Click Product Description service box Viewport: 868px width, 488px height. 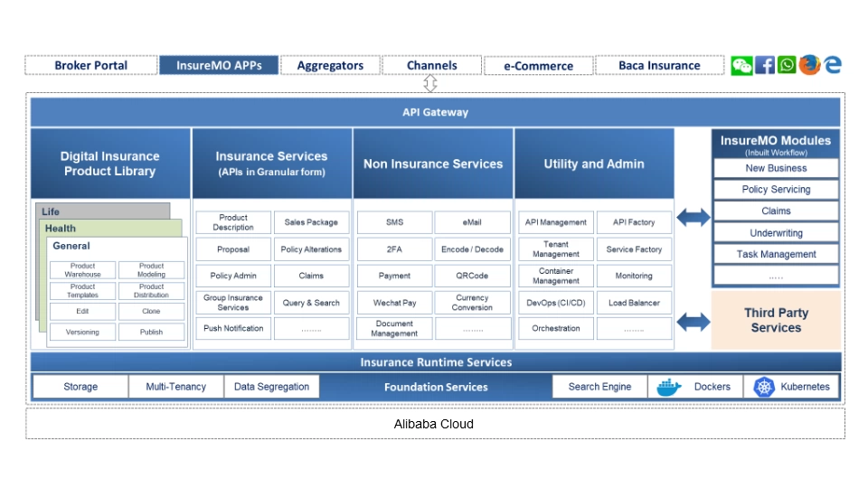pyautogui.click(x=233, y=222)
